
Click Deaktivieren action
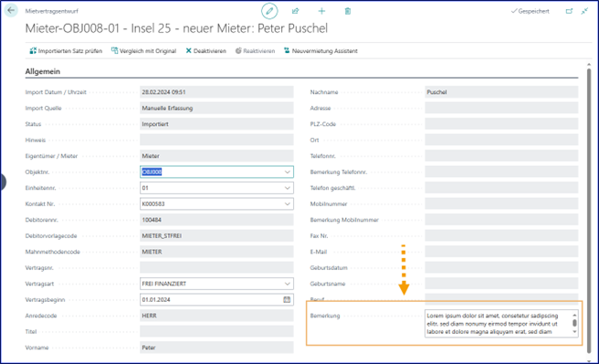pos(206,51)
